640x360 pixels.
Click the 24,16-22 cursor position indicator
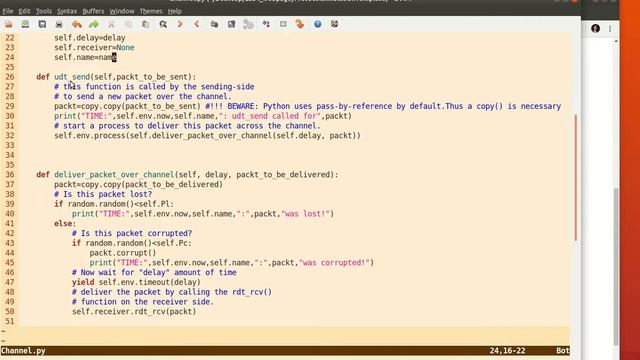(507, 351)
